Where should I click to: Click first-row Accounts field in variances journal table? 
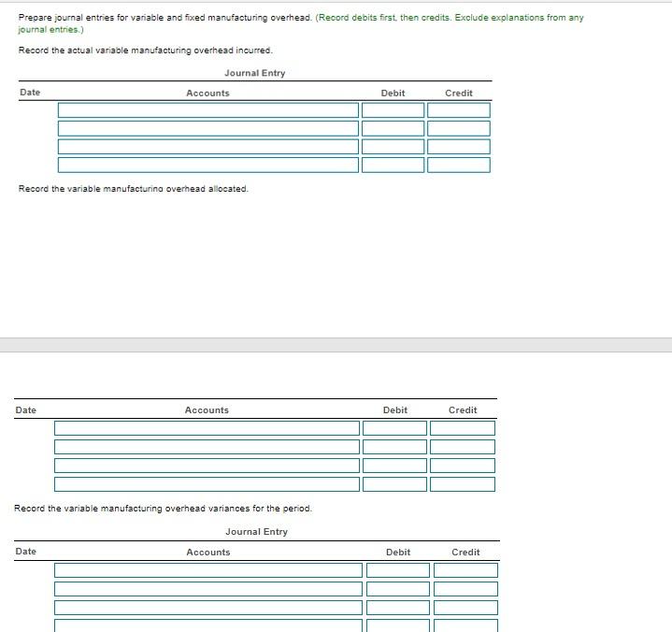[208, 570]
